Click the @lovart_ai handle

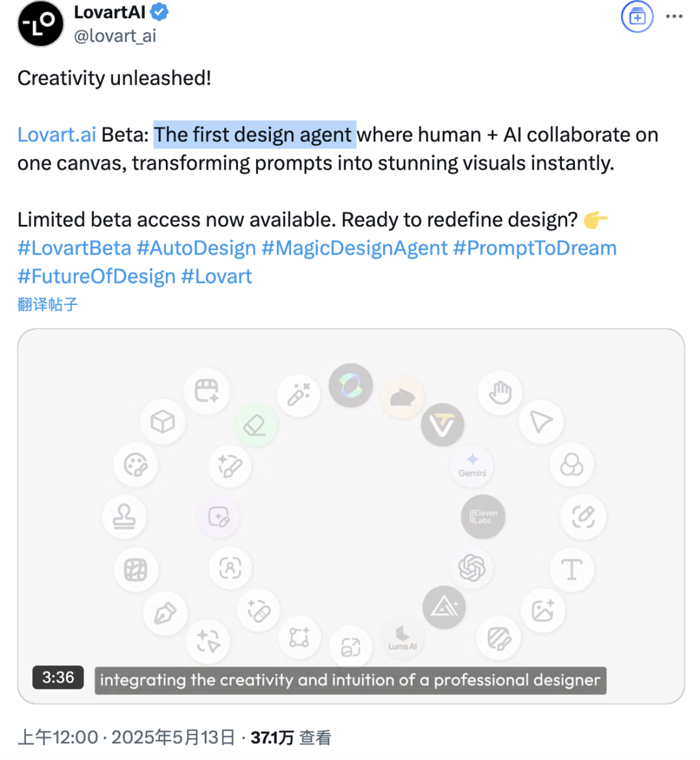pyautogui.click(x=115, y=36)
